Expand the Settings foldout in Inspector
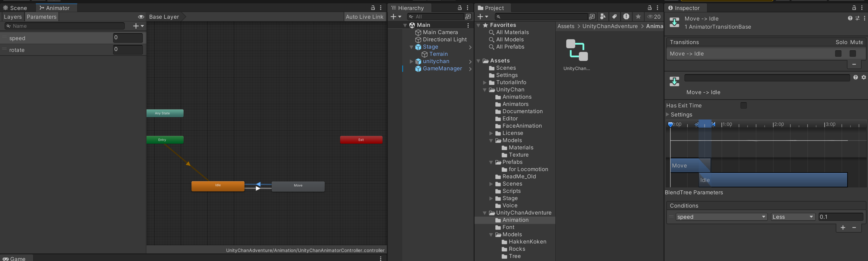This screenshot has height=261, width=868. click(668, 115)
